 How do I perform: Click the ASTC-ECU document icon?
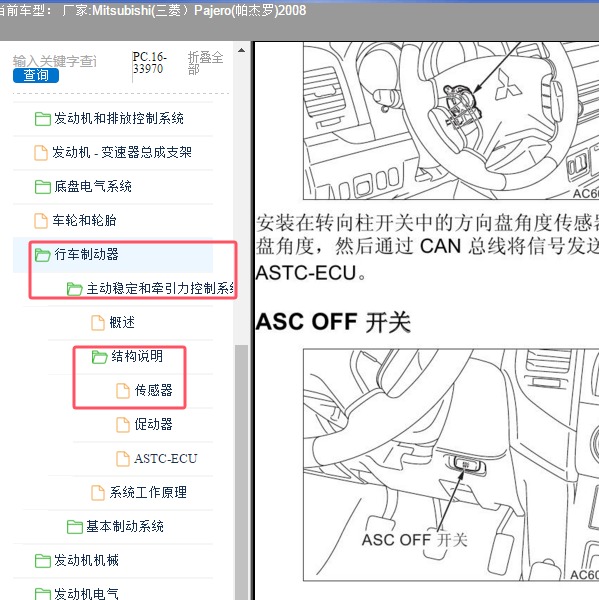point(122,459)
